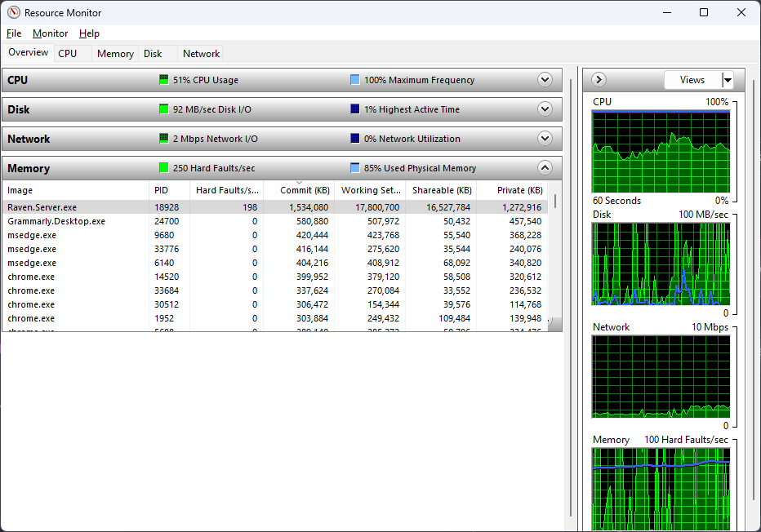
Task: Open the File menu
Action: pyautogui.click(x=14, y=33)
